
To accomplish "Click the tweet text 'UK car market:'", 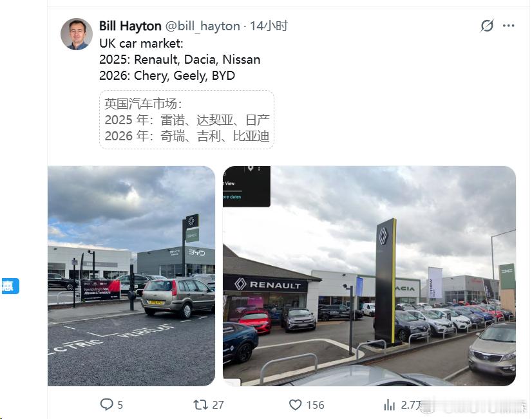I will coord(141,43).
